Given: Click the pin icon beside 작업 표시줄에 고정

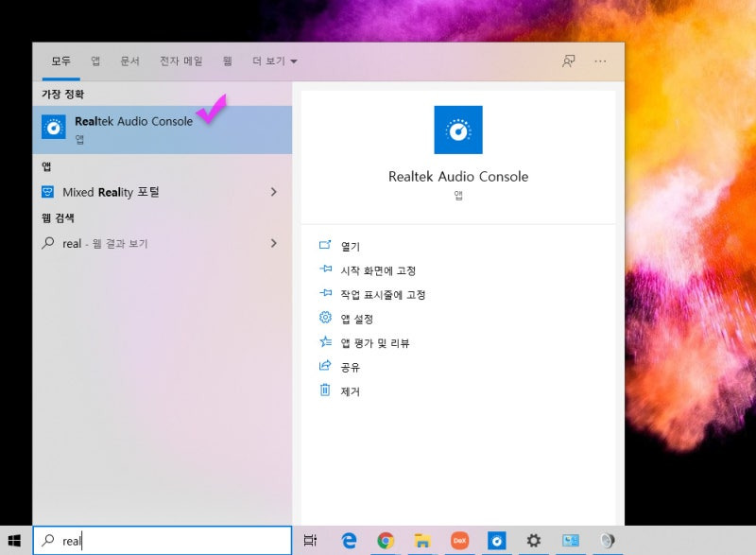Looking at the screenshot, I should pyautogui.click(x=325, y=293).
